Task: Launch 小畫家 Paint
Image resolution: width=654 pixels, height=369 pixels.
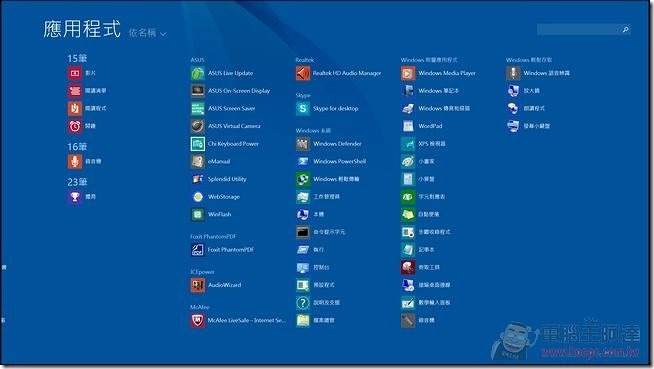Action: (x=418, y=161)
